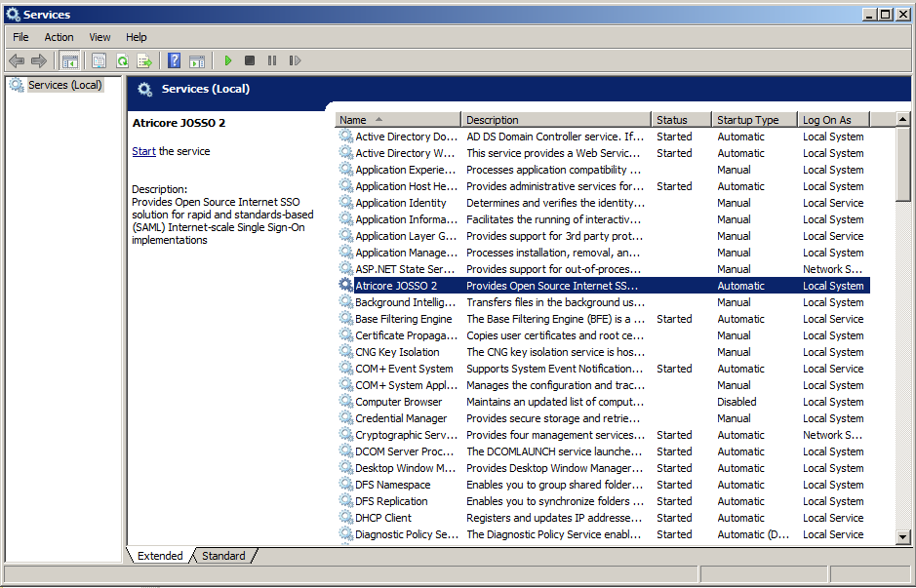
Task: Click the Start link for the service
Action: [x=143, y=151]
